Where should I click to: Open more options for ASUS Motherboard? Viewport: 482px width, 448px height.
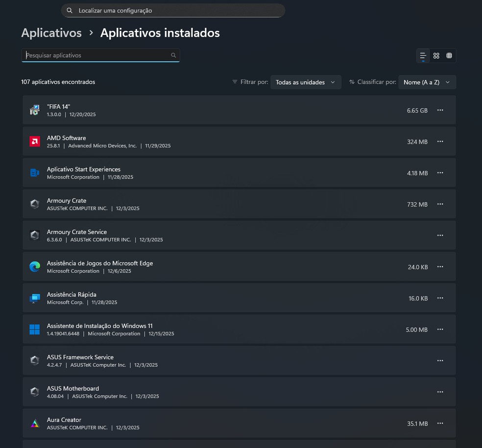click(440, 392)
